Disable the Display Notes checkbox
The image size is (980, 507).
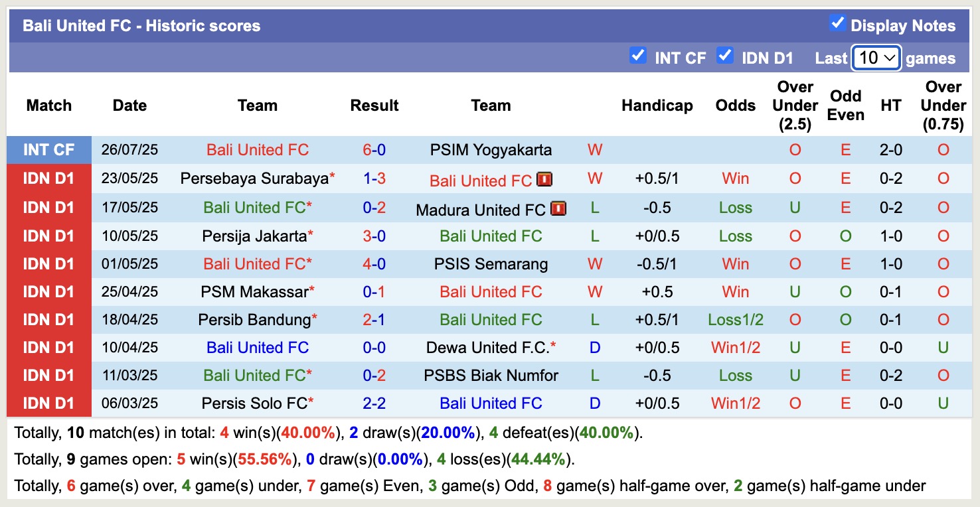(x=838, y=23)
